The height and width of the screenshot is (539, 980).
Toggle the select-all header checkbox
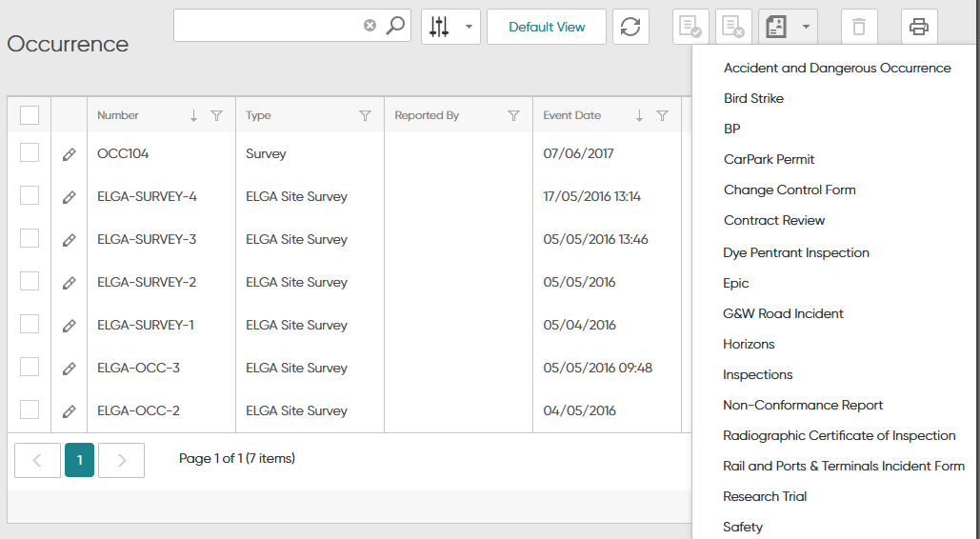point(30,115)
